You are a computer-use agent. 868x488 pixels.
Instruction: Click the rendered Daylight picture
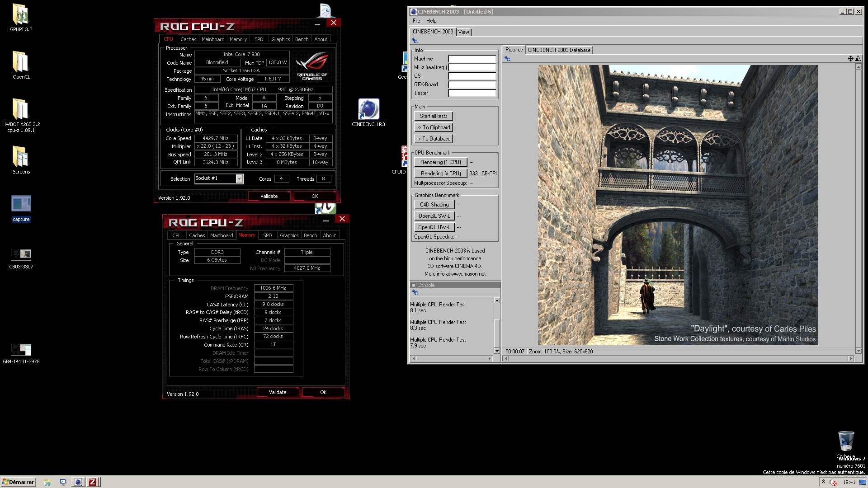point(678,205)
